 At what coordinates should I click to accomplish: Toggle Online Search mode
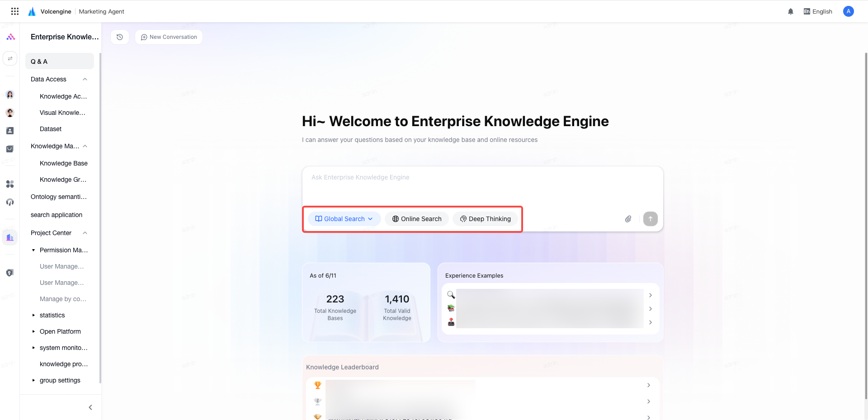[417, 219]
